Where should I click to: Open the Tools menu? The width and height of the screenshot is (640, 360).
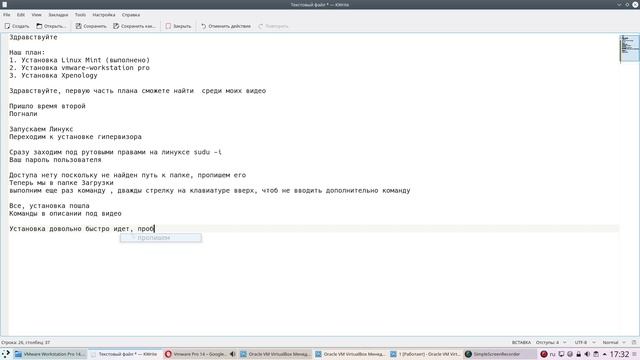(80, 15)
